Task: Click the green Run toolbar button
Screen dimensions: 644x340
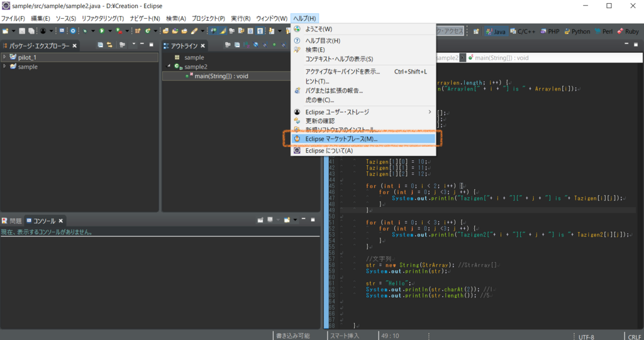Action: 101,31
